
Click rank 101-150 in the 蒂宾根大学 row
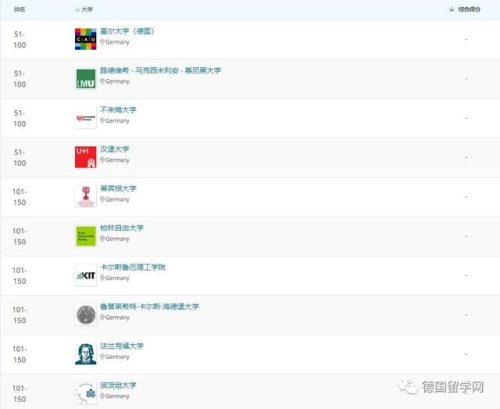(20, 197)
